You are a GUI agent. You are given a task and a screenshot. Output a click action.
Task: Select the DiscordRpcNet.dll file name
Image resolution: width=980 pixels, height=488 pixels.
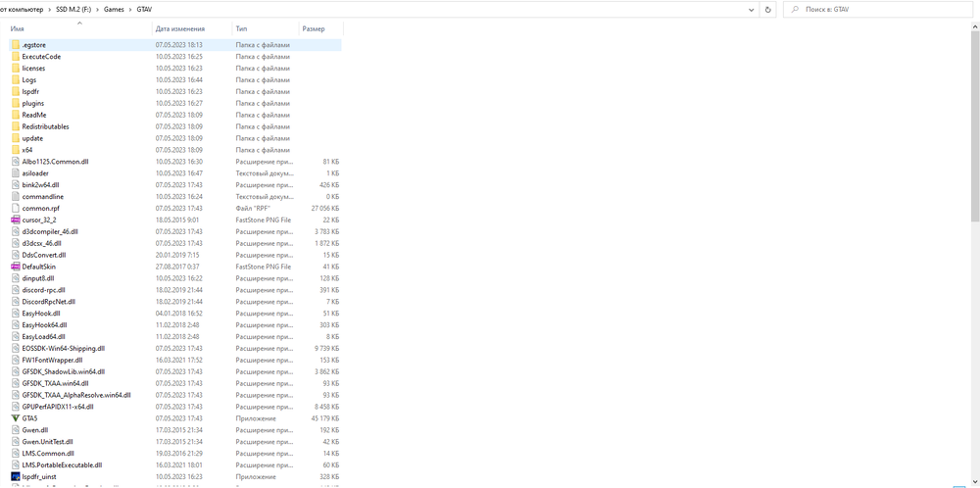click(x=48, y=302)
